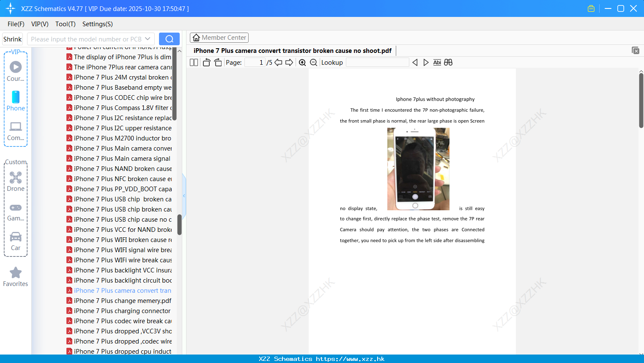Click the blue search button
644x363 pixels.
169,39
